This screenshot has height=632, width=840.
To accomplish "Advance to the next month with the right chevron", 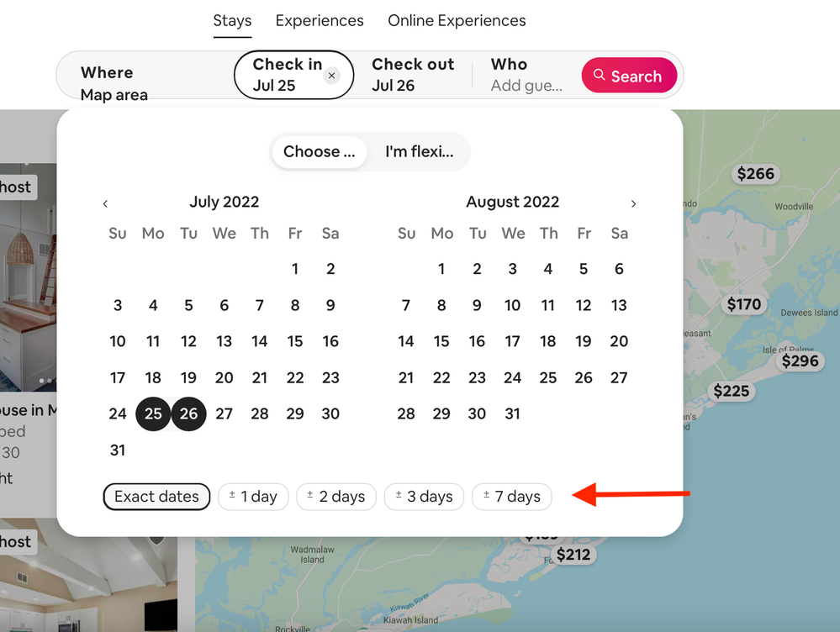I will click(x=633, y=203).
